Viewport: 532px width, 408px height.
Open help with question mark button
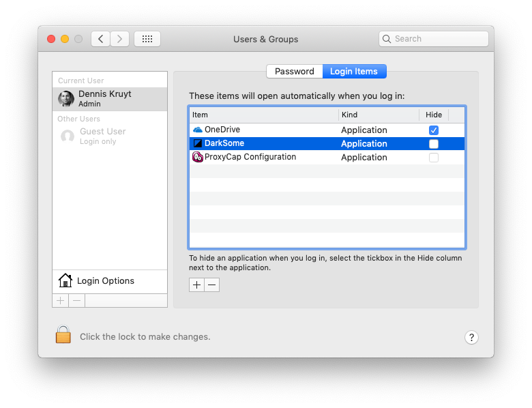[471, 338]
